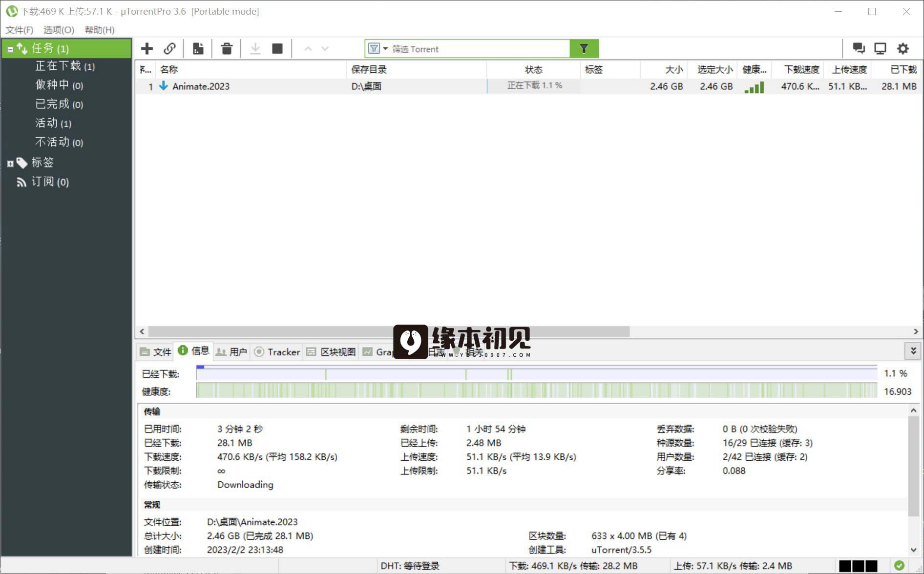The image size is (924, 574).
Task: Click the health bars of Animate.2023
Action: click(755, 87)
